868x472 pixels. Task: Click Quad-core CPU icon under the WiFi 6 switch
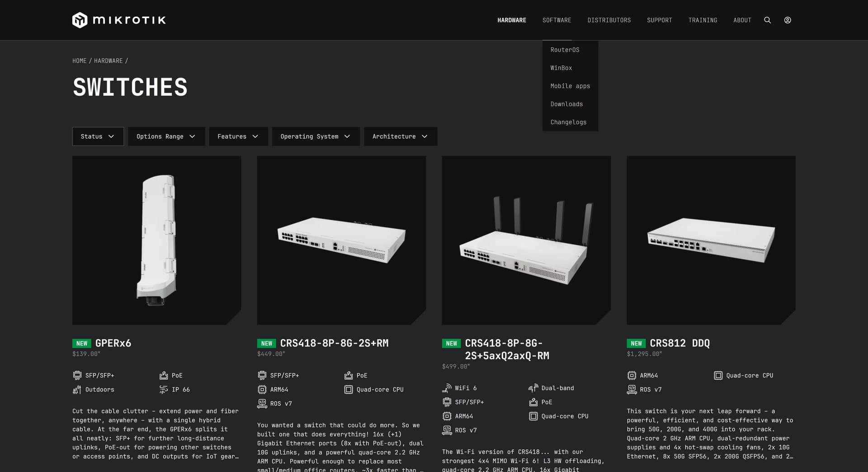pos(533,416)
